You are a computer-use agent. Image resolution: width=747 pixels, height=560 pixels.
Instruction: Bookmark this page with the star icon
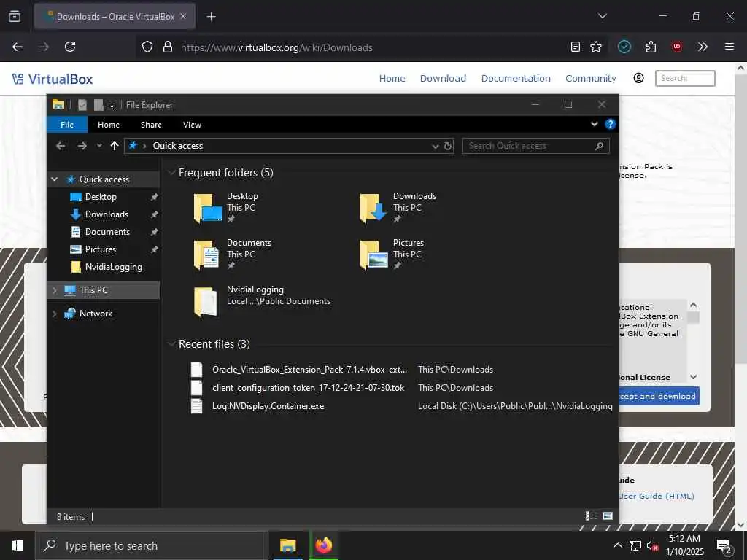(596, 47)
